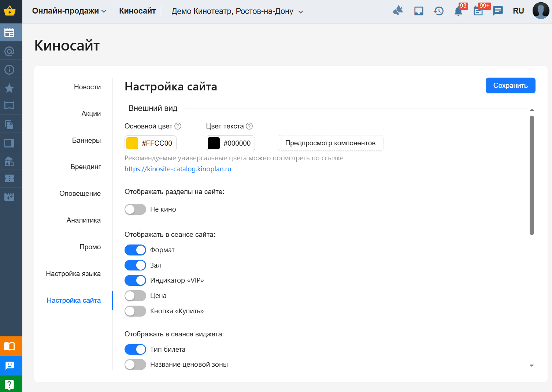Switch the RU language selector
The width and height of the screenshot is (552, 392).
(518, 11)
